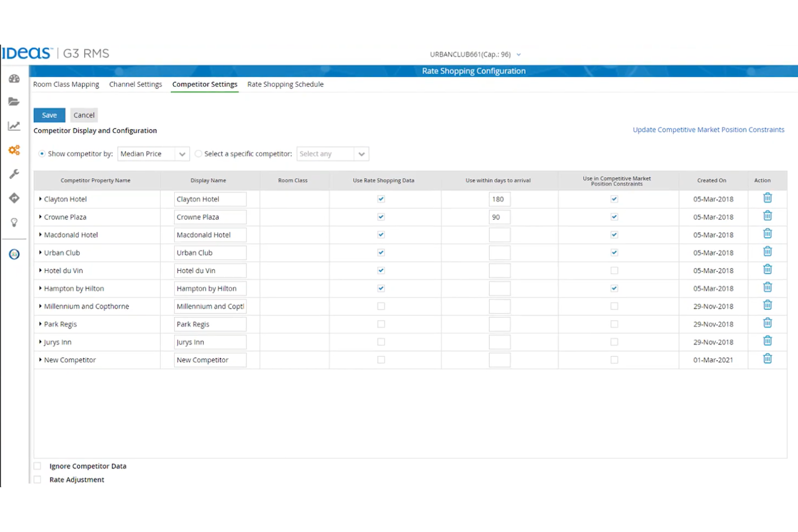Delete the Jurys Inn competitor

[767, 341]
